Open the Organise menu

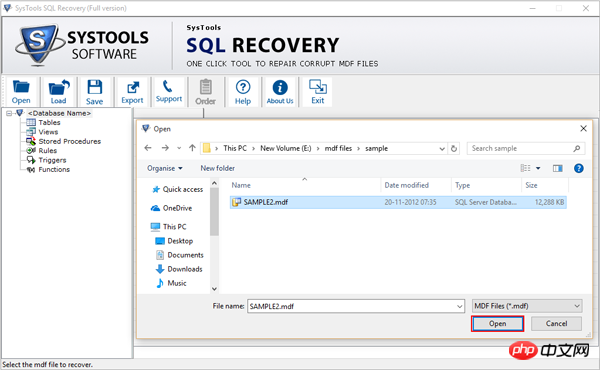165,168
